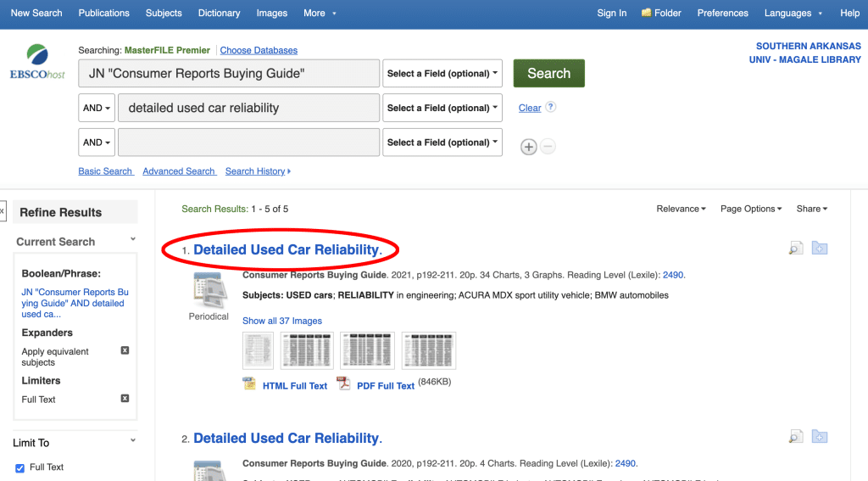The height and width of the screenshot is (481, 868).
Task: Add first result to folder icon
Action: pos(819,249)
